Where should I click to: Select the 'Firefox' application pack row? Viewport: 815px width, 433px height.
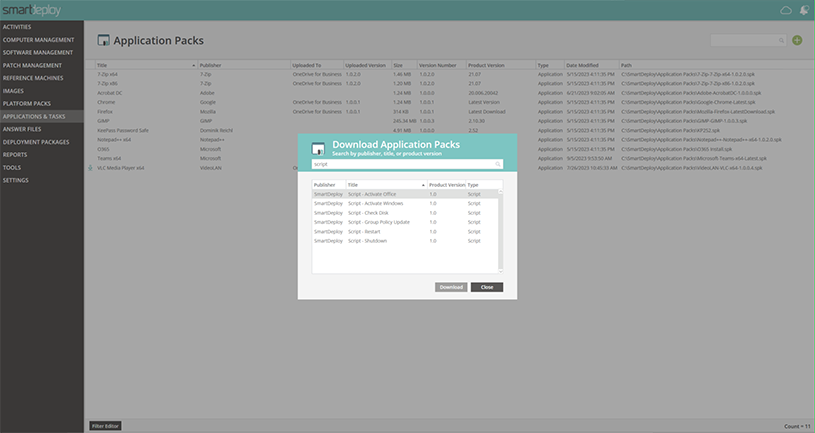[450, 112]
